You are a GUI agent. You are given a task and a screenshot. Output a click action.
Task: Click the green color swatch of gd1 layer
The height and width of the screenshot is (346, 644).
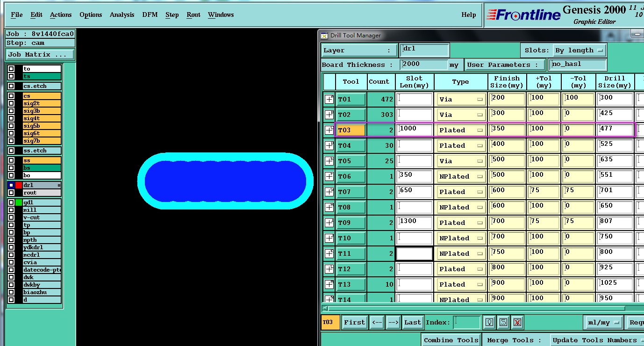[19, 202]
